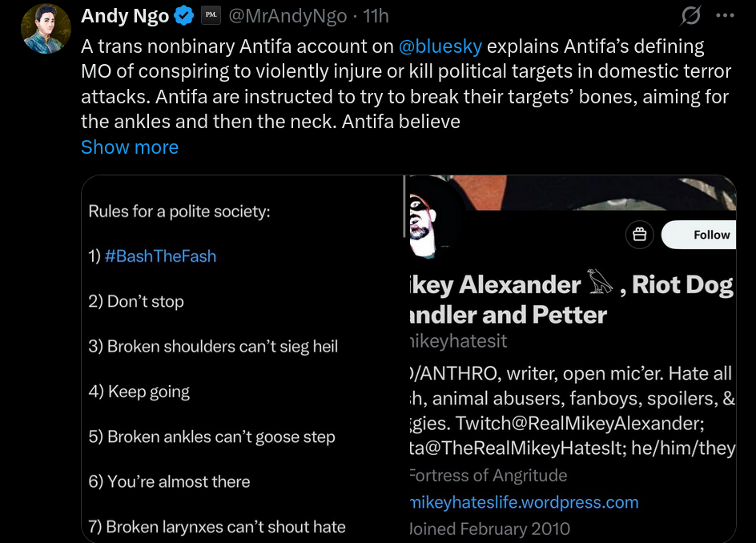Open the mikeyhateslife.wordpress.com link
Screen dimensions: 756x543
click(525, 502)
